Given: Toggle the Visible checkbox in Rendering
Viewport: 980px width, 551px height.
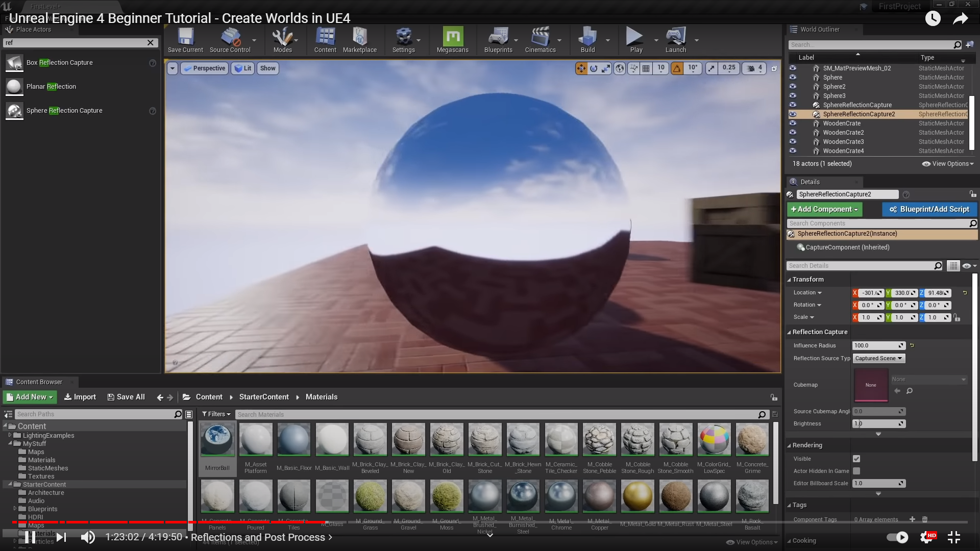Looking at the screenshot, I should click(x=856, y=459).
